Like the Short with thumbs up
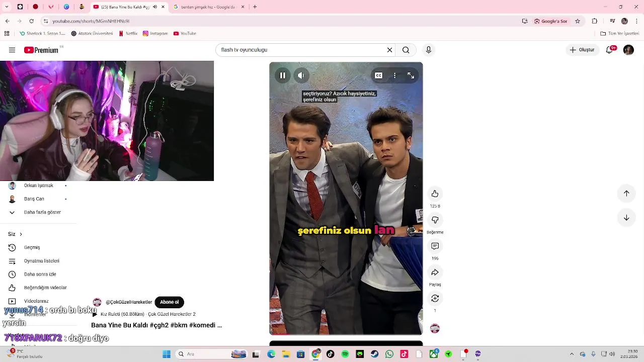644x362 pixels. click(435, 194)
